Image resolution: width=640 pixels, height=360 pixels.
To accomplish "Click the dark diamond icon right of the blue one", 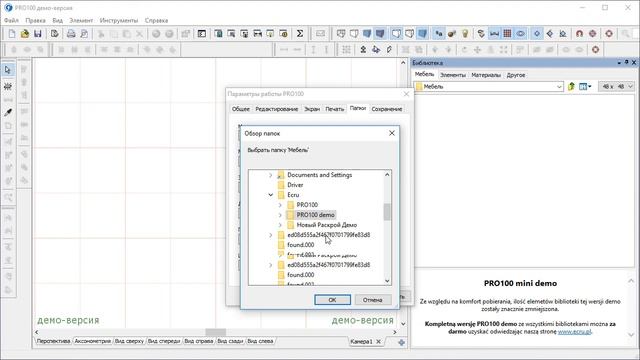I will [x=550, y=33].
